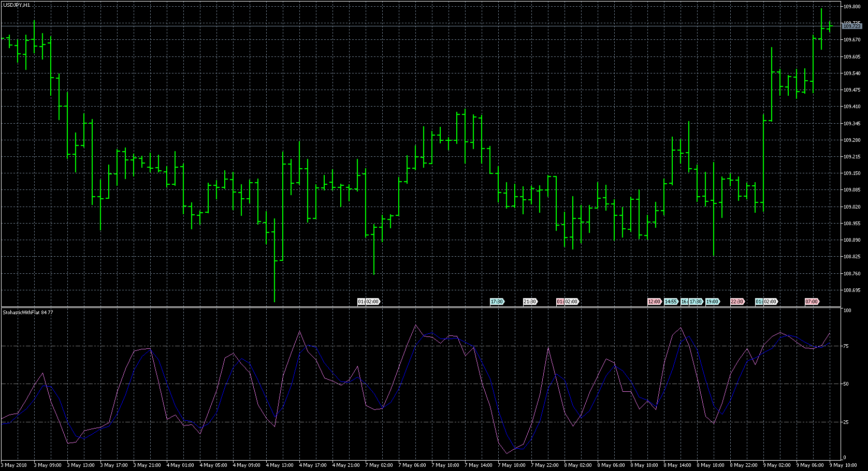The width and height of the screenshot is (868, 471).
Task: Click the 109.800 price scale label
Action: (x=851, y=7)
